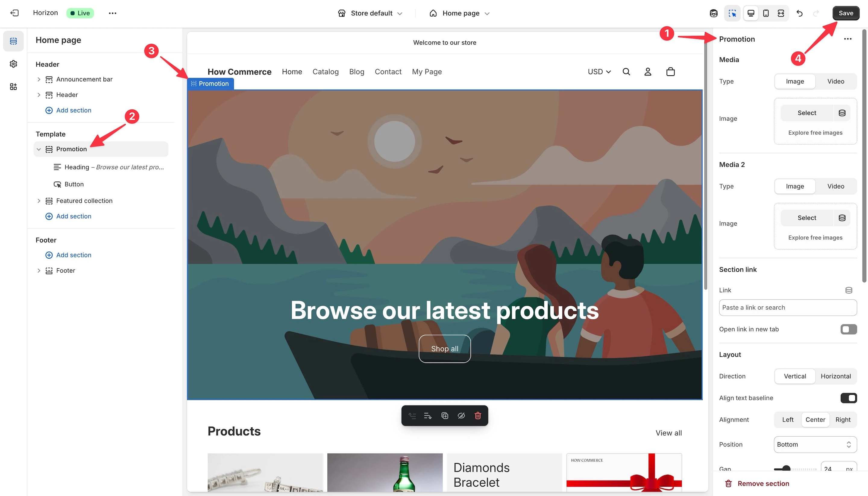Open the Sections panel icon in sidebar
868x496 pixels.
click(13, 41)
